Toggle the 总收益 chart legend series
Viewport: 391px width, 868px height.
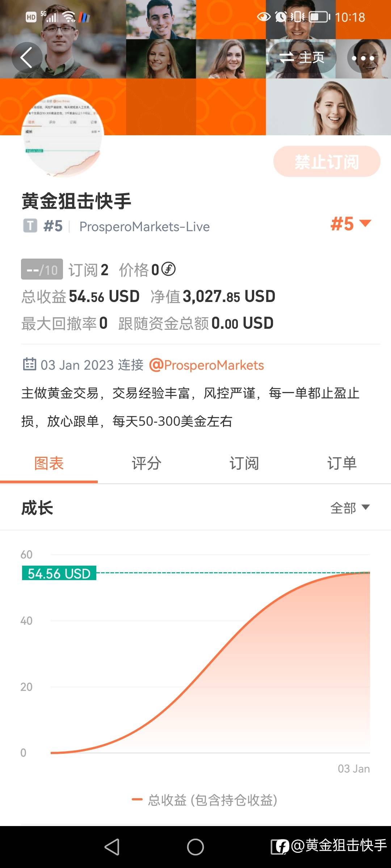point(205,800)
